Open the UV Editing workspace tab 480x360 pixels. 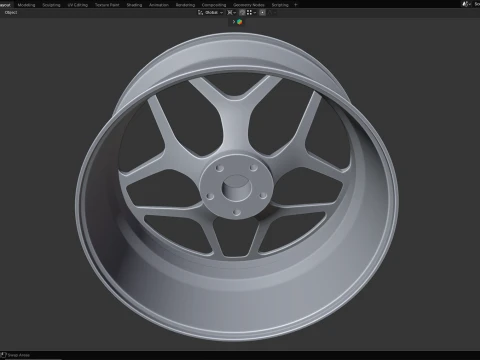pyautogui.click(x=78, y=5)
